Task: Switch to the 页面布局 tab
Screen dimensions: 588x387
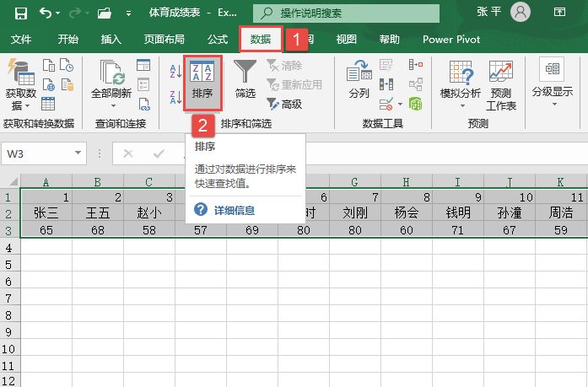Action: click(x=165, y=39)
